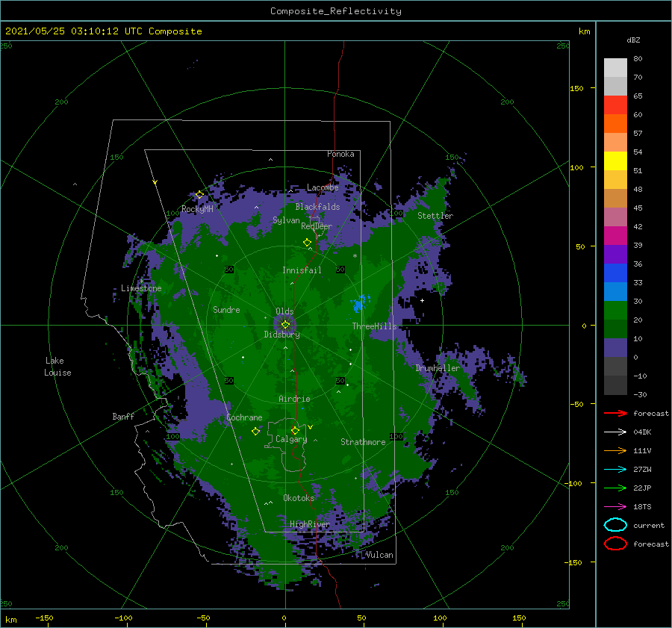Click the Calgary city label

tap(291, 439)
